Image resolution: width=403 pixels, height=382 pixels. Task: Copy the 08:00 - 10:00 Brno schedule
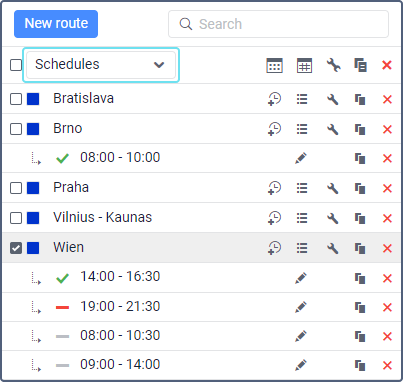[360, 158]
